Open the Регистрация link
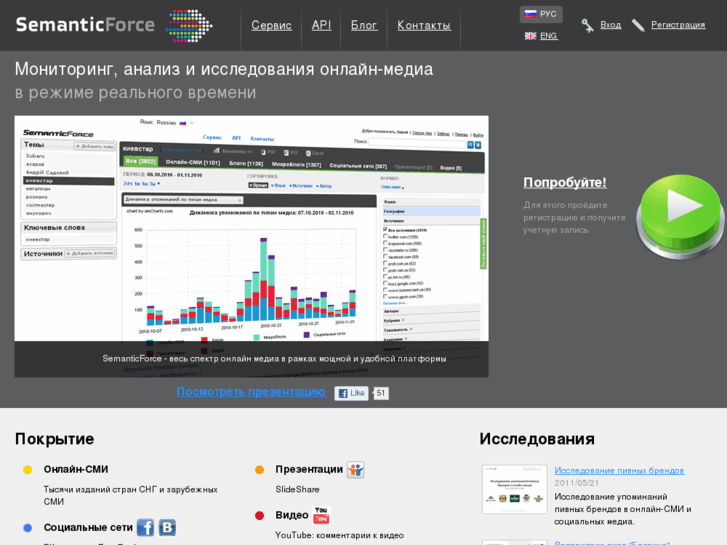The height and width of the screenshot is (545, 727). point(678,25)
